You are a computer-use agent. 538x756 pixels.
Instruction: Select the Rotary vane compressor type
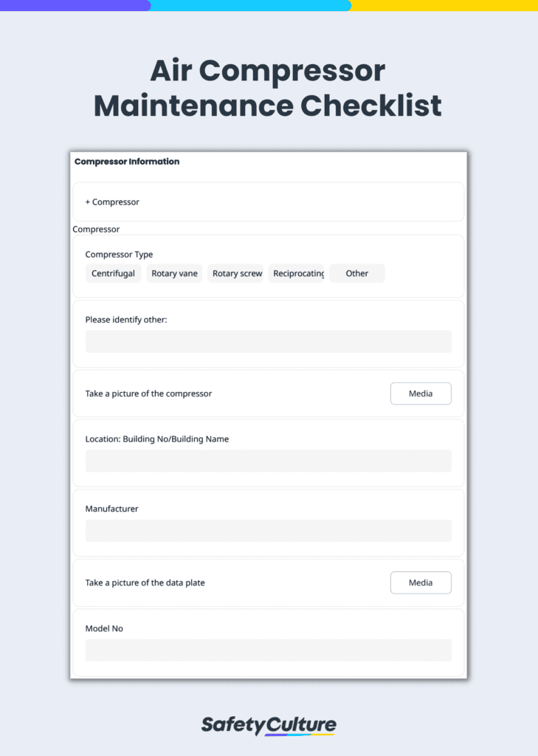point(174,273)
